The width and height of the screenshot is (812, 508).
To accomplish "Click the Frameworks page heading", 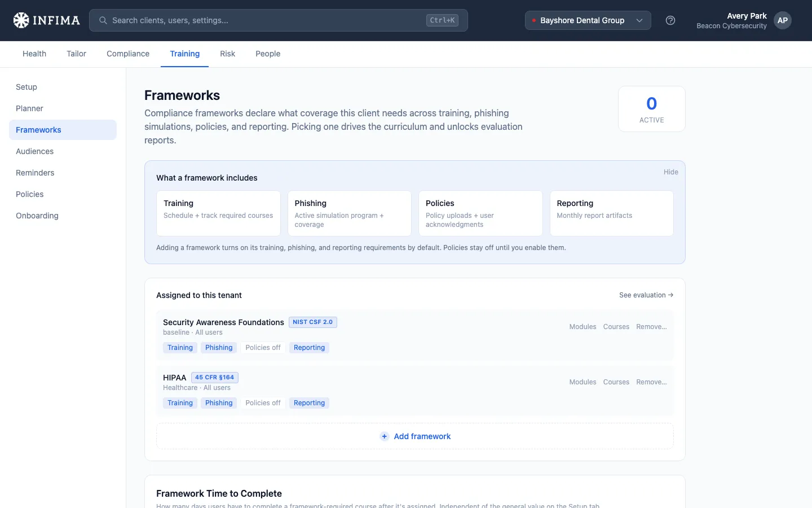I will (x=182, y=95).
